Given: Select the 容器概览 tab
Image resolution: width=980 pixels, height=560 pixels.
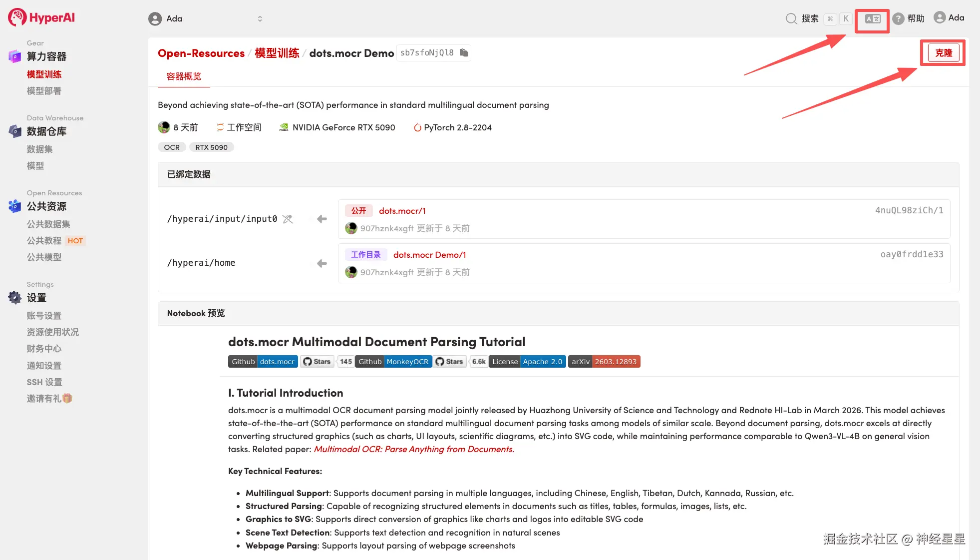Looking at the screenshot, I should 184,76.
